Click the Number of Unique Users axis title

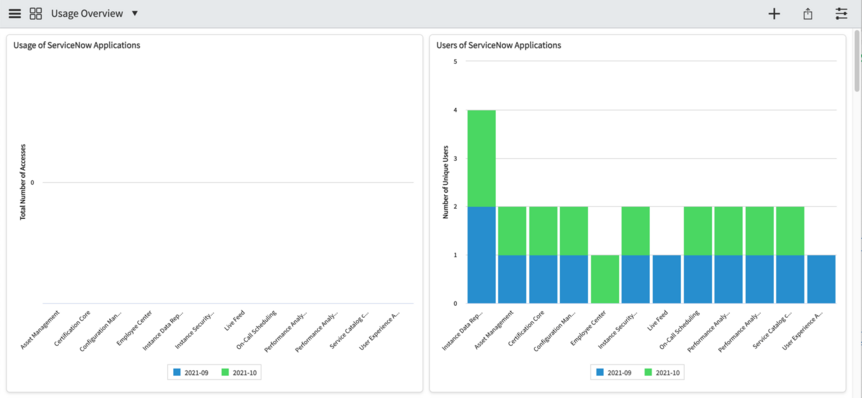[x=446, y=183]
